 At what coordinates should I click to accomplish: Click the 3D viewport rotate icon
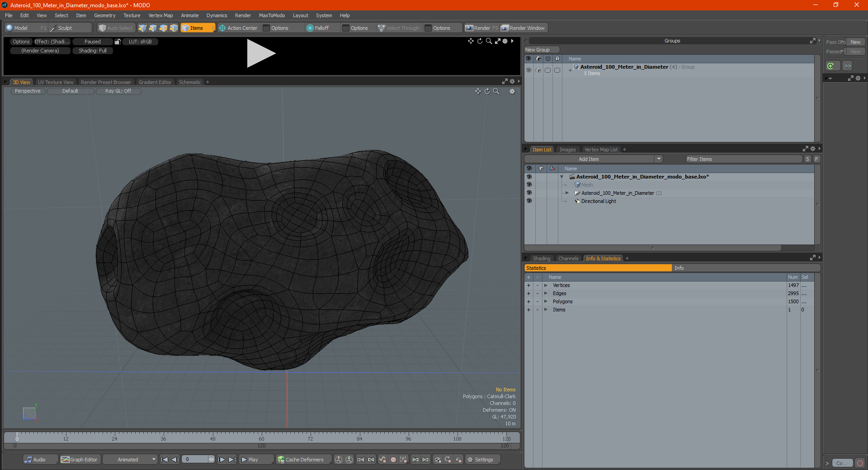487,91
